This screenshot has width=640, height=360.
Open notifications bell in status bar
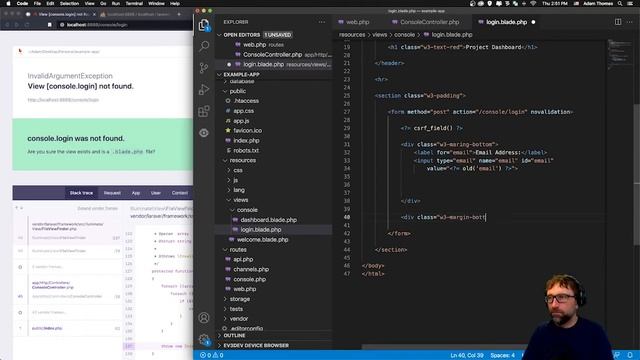tap(630, 356)
